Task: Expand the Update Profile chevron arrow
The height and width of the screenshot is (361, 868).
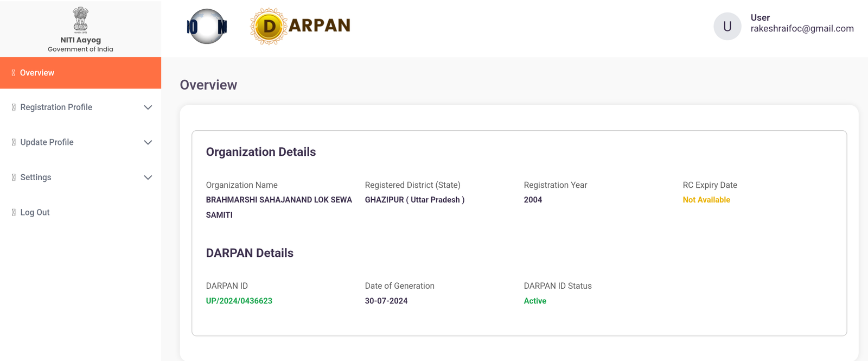Action: coord(148,142)
